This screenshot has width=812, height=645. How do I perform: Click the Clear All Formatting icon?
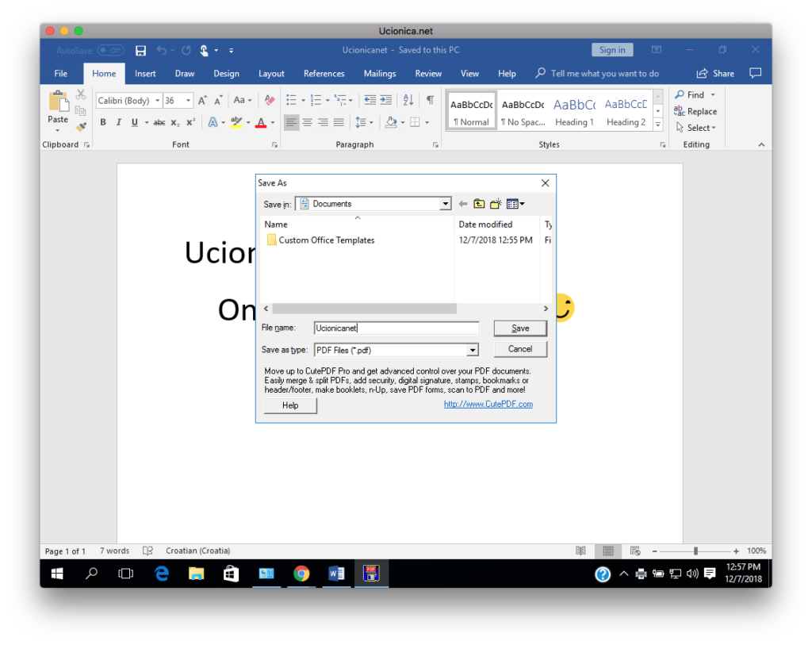(x=270, y=101)
